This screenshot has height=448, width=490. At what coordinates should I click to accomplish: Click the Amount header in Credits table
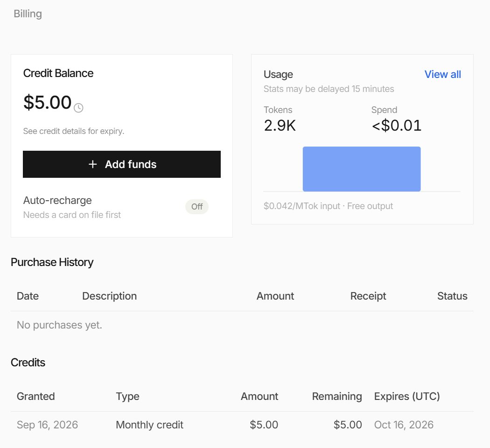pos(259,396)
